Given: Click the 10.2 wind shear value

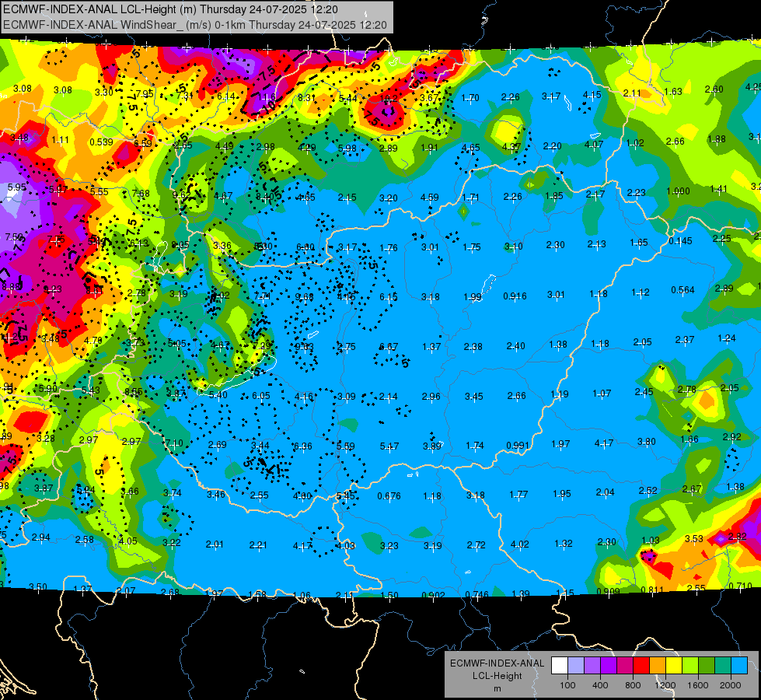Looking at the screenshot, I should pyautogui.click(x=389, y=99).
